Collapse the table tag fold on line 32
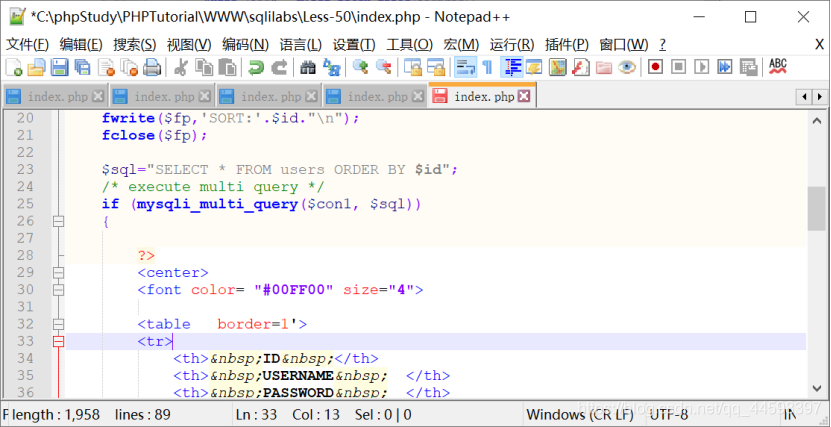The image size is (831, 427). (x=58, y=324)
